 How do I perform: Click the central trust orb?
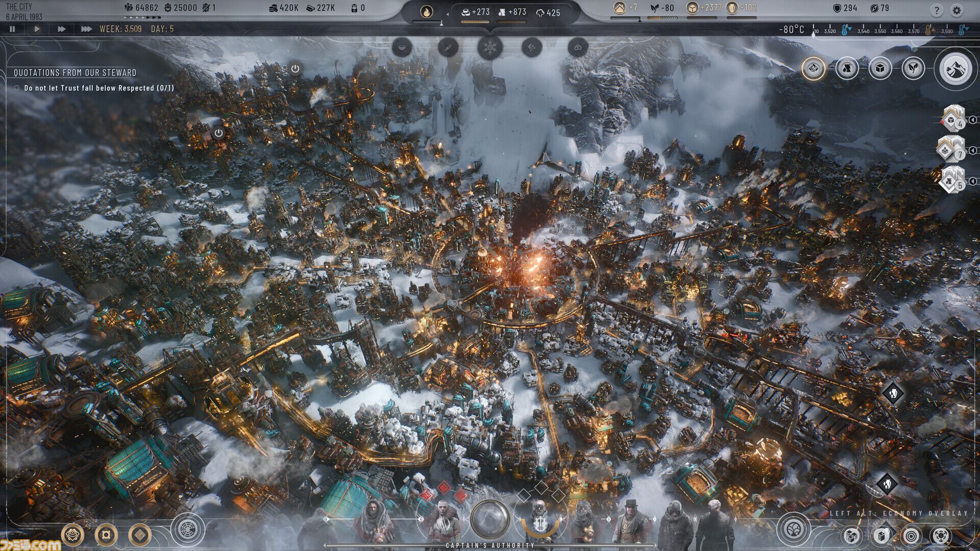490,519
